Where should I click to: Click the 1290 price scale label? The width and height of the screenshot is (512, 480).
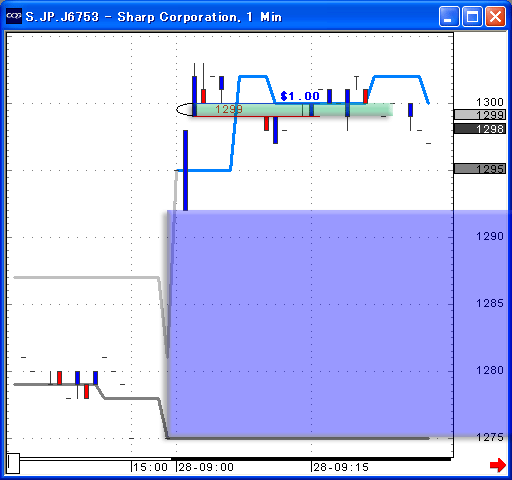point(490,236)
